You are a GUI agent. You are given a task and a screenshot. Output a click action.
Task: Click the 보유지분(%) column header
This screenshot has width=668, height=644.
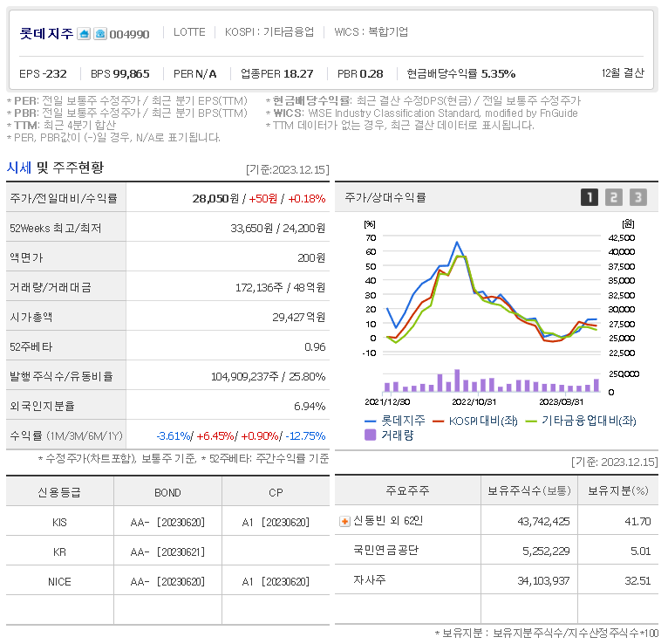coord(618,490)
